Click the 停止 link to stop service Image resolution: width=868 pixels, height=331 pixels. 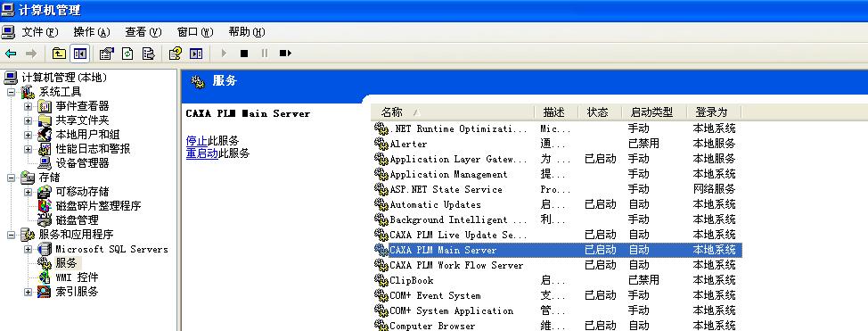197,141
